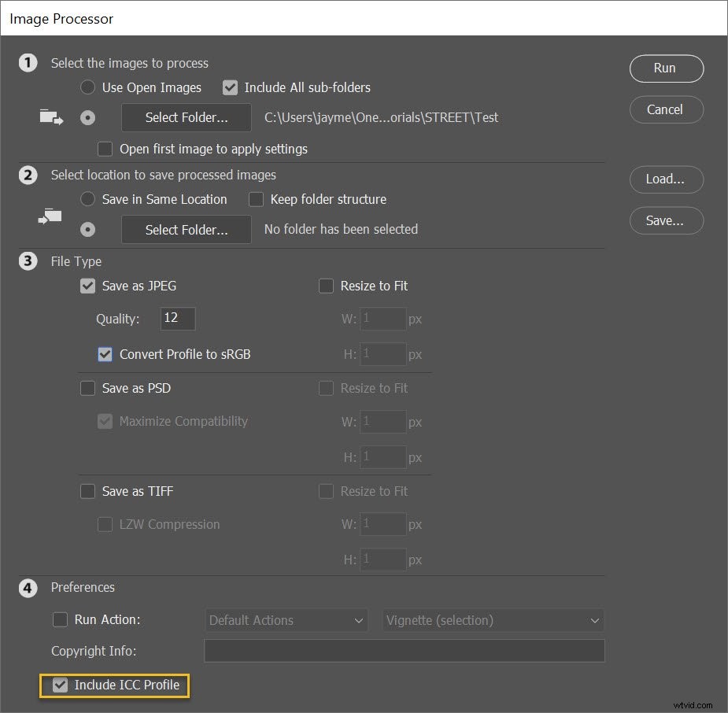Screen dimensions: 728x713
Task: Open the Default Actions dropdown
Action: click(x=286, y=620)
